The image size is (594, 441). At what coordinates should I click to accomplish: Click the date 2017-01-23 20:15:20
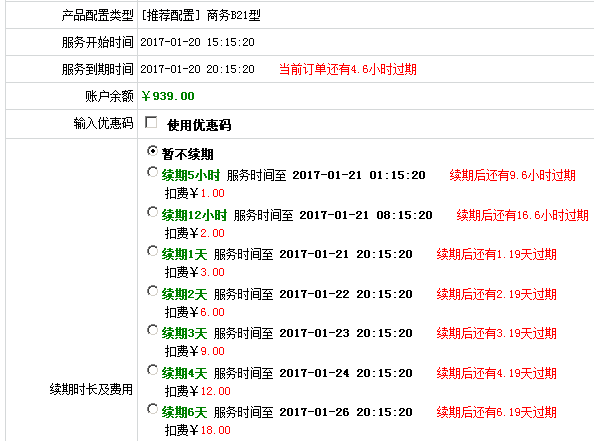346,333
